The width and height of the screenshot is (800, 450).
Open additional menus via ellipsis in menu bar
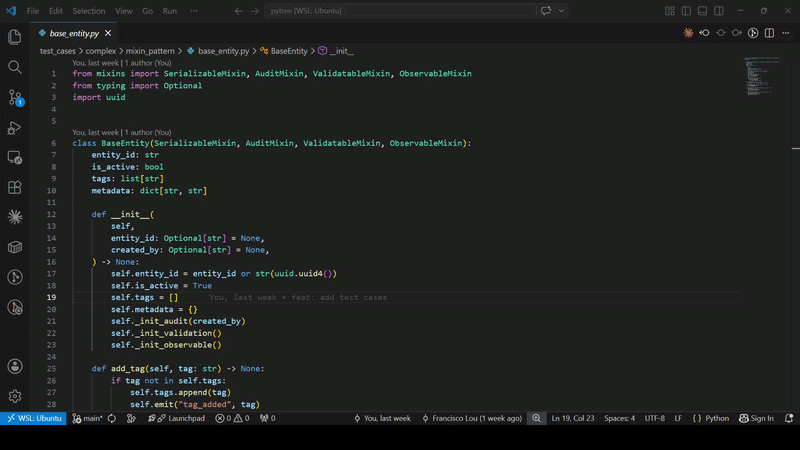pos(194,11)
